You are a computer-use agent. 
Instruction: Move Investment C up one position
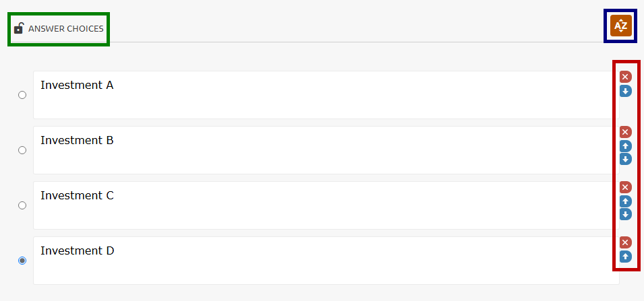[625, 201]
